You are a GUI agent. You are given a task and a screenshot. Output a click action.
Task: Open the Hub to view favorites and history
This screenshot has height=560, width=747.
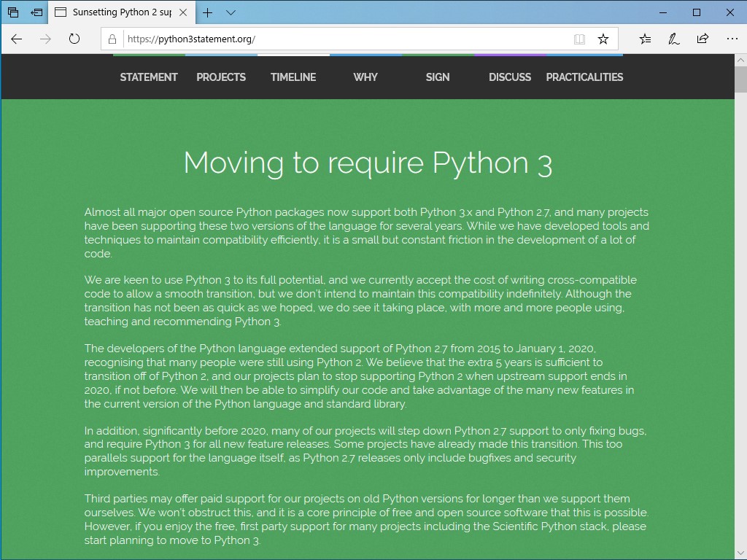coord(645,39)
